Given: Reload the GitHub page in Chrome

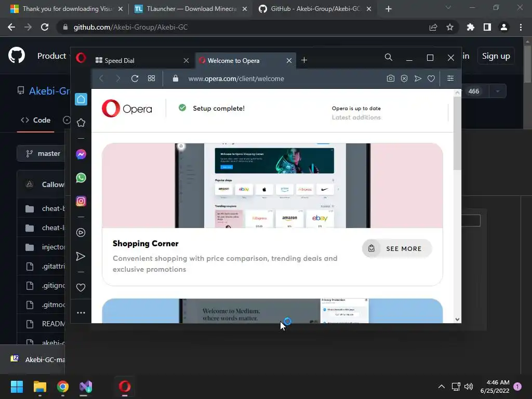Looking at the screenshot, I should click(x=45, y=27).
